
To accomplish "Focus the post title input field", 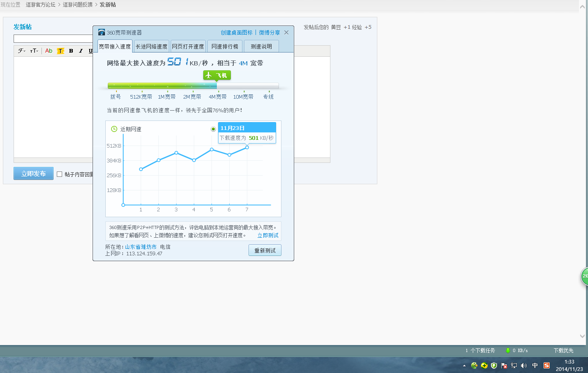I will [x=53, y=39].
